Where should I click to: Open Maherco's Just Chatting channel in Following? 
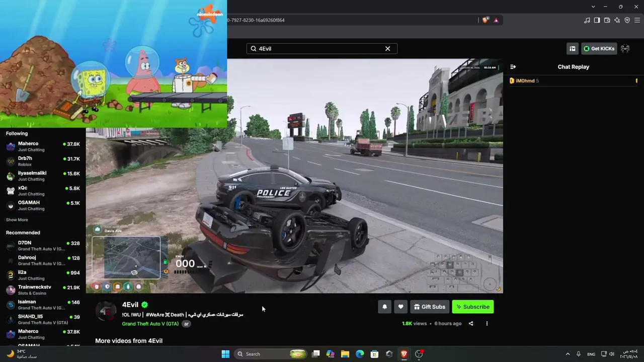point(43,146)
